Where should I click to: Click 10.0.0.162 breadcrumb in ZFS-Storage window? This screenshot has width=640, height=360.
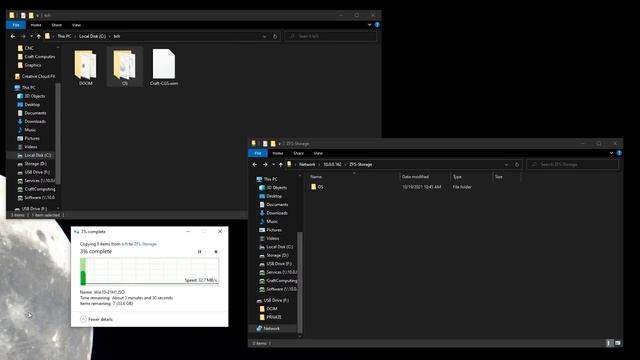point(332,164)
